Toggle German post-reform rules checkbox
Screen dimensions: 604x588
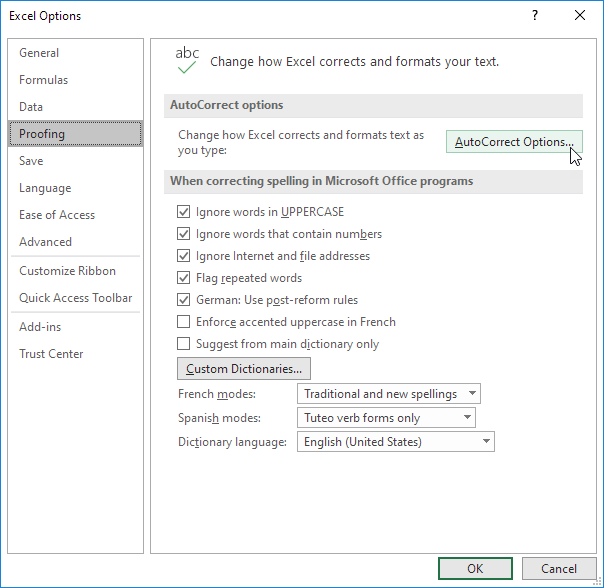tap(183, 299)
